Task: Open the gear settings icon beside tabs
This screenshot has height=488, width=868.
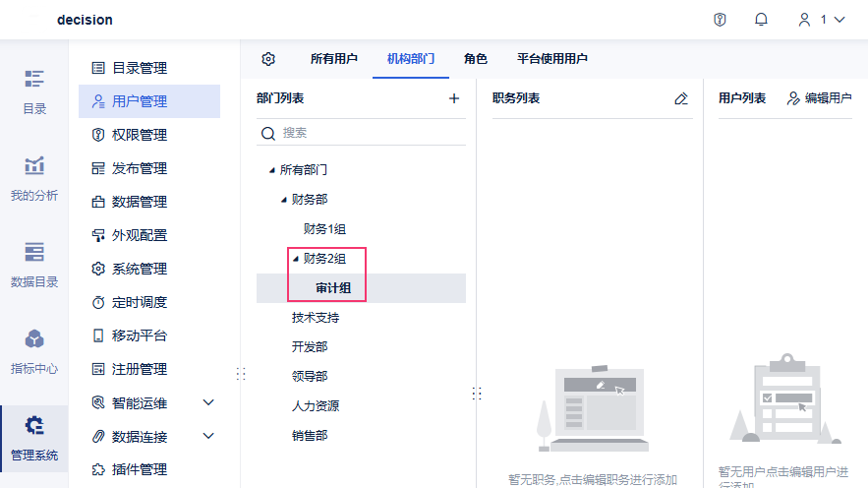Action: click(268, 59)
